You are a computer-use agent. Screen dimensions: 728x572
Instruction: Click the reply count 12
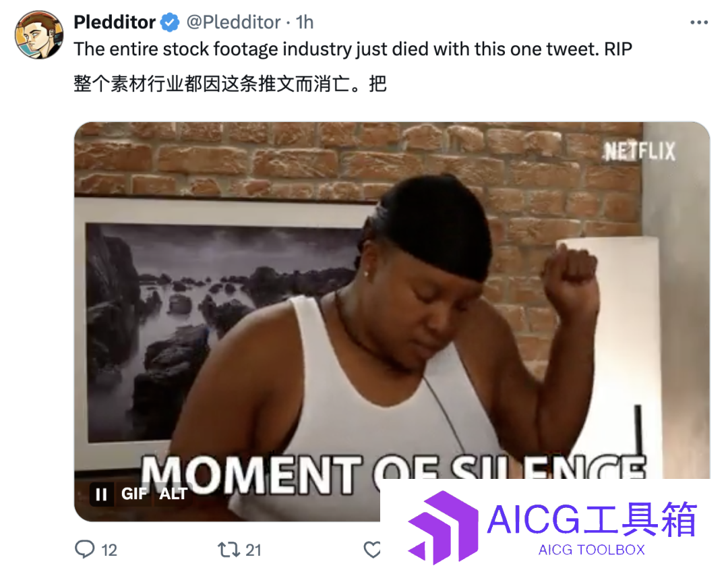point(109,550)
